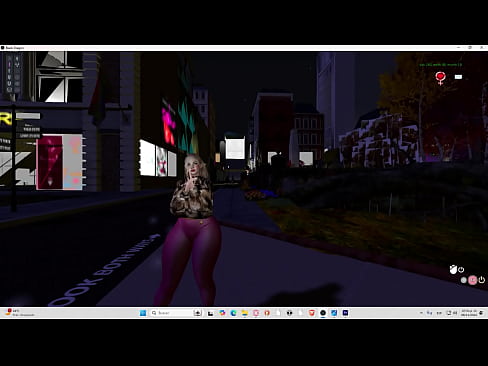Toggle the power button beside the rose icon
The height and width of the screenshot is (366, 488).
click(x=461, y=269)
